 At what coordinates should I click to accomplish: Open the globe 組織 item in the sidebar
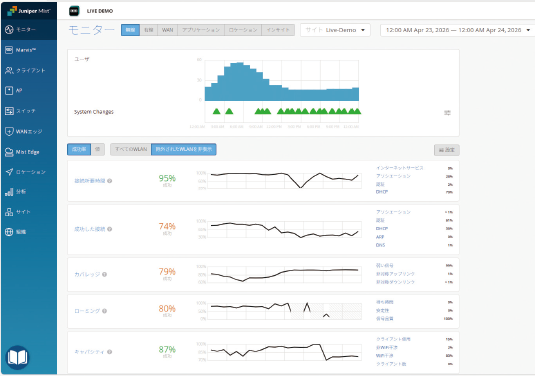29,232
